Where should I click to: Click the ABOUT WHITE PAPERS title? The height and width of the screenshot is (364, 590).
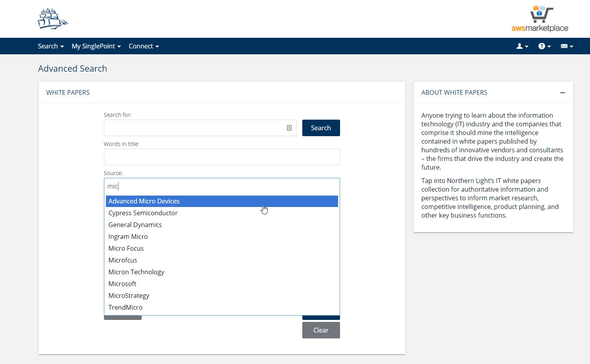point(454,92)
